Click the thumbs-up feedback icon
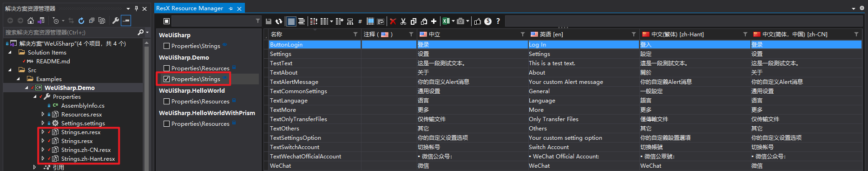 tap(478, 21)
